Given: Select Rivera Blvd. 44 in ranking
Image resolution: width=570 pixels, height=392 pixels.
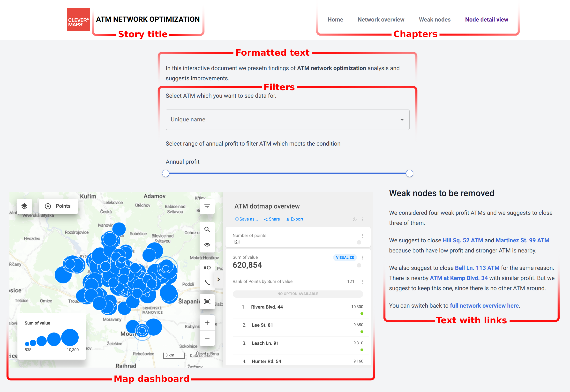Looking at the screenshot, I should click(267, 307).
